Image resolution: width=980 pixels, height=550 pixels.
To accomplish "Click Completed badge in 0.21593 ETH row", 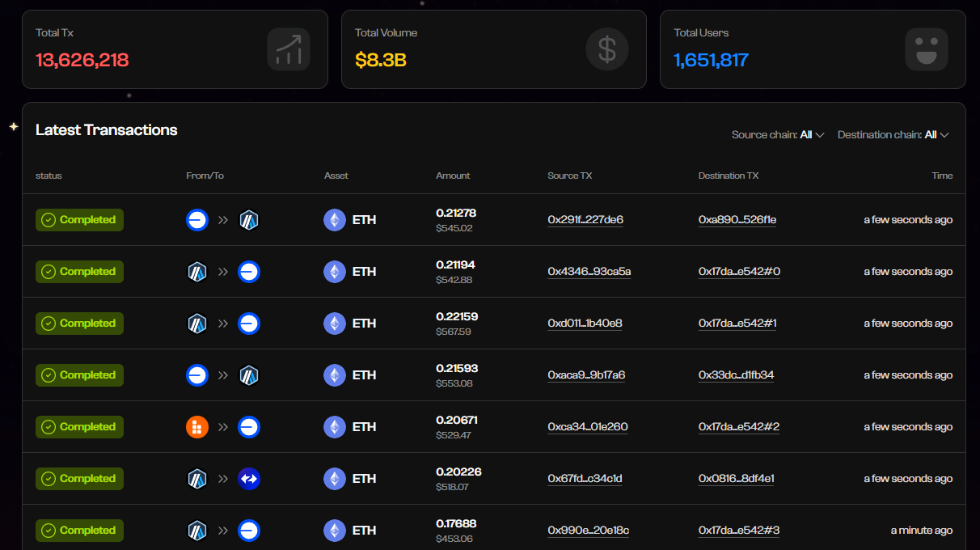I will [79, 375].
